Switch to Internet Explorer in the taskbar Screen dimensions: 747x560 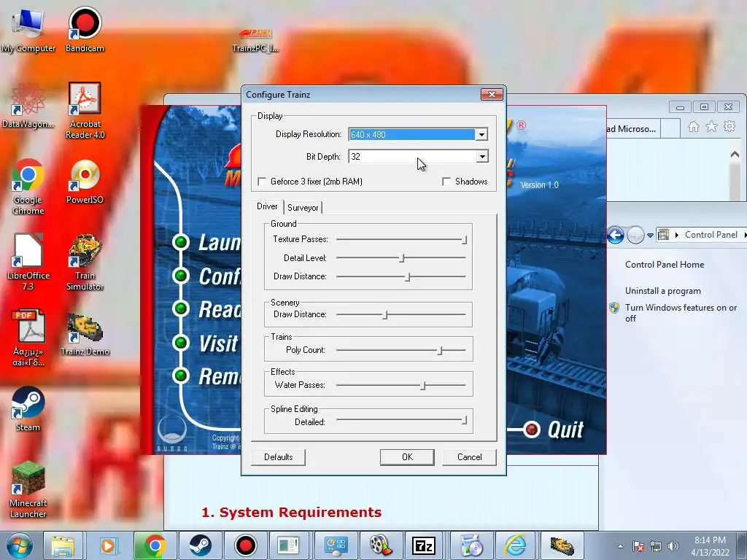pyautogui.click(x=515, y=545)
